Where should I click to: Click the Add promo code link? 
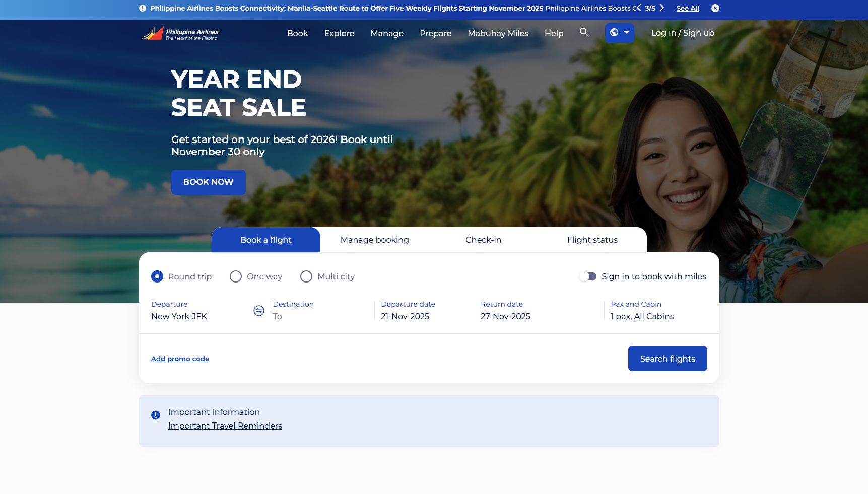[x=180, y=359]
